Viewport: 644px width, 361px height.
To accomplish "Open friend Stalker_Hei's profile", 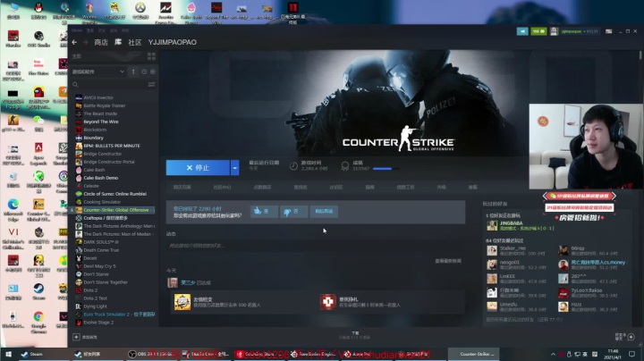I will (513, 248).
